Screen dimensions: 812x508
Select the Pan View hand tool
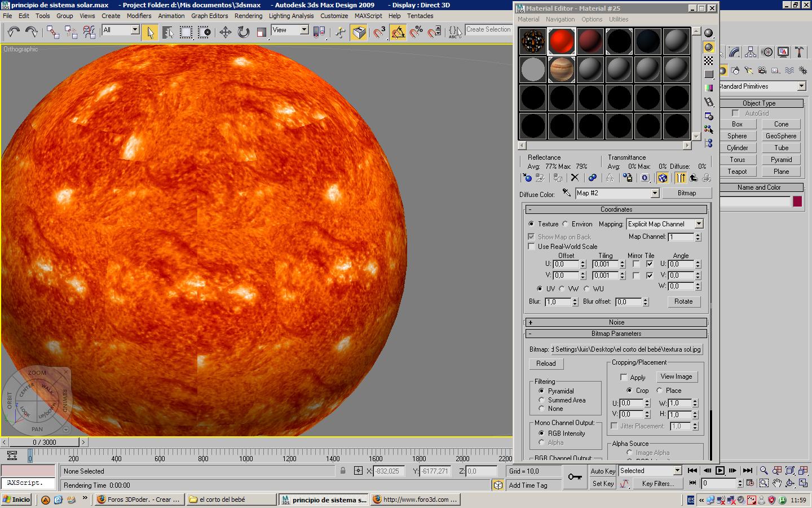coord(777,483)
